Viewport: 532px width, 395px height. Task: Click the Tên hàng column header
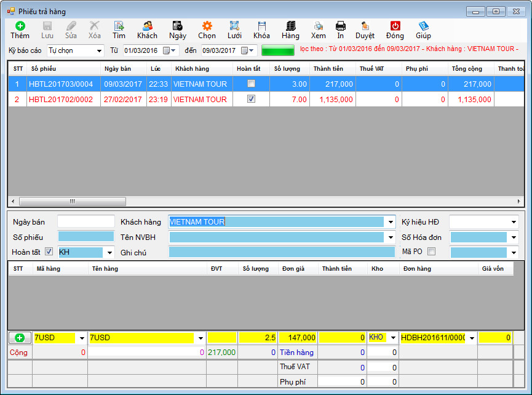pyautogui.click(x=147, y=269)
